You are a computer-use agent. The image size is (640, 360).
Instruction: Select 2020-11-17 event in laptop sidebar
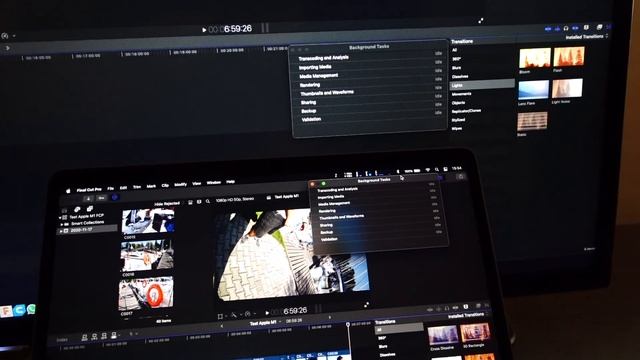pos(87,230)
